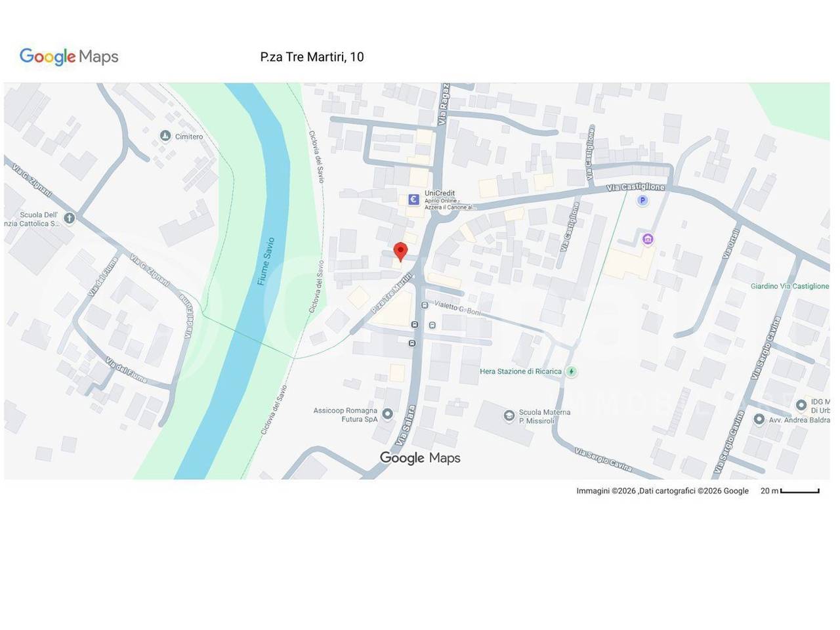Click the southernmost bus stop icon on Via Salara
The width and height of the screenshot is (840, 630).
click(411, 343)
